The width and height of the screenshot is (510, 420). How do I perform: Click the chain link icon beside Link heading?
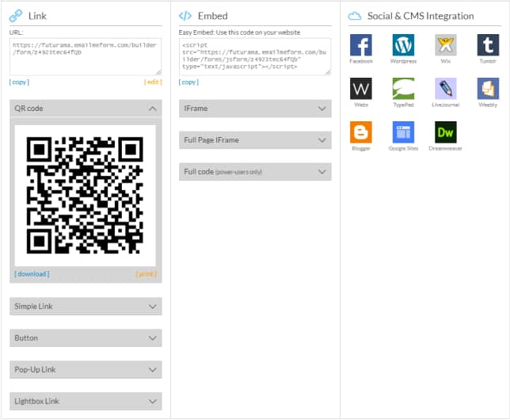coord(16,16)
